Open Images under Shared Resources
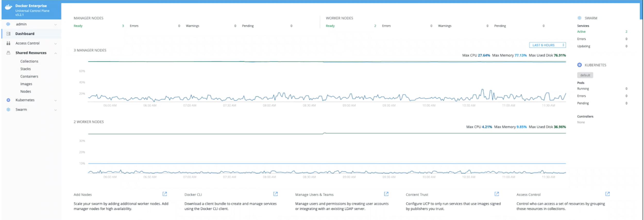 (x=26, y=84)
